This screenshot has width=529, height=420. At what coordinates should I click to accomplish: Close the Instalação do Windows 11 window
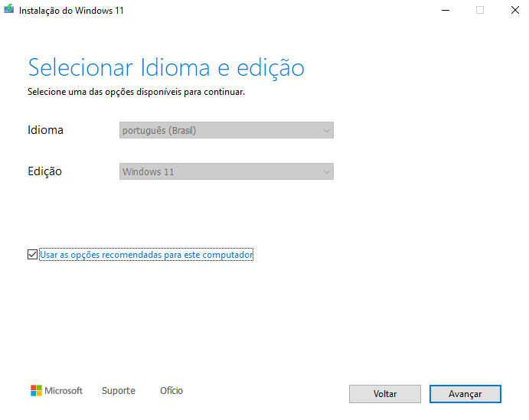pyautogui.click(x=514, y=10)
